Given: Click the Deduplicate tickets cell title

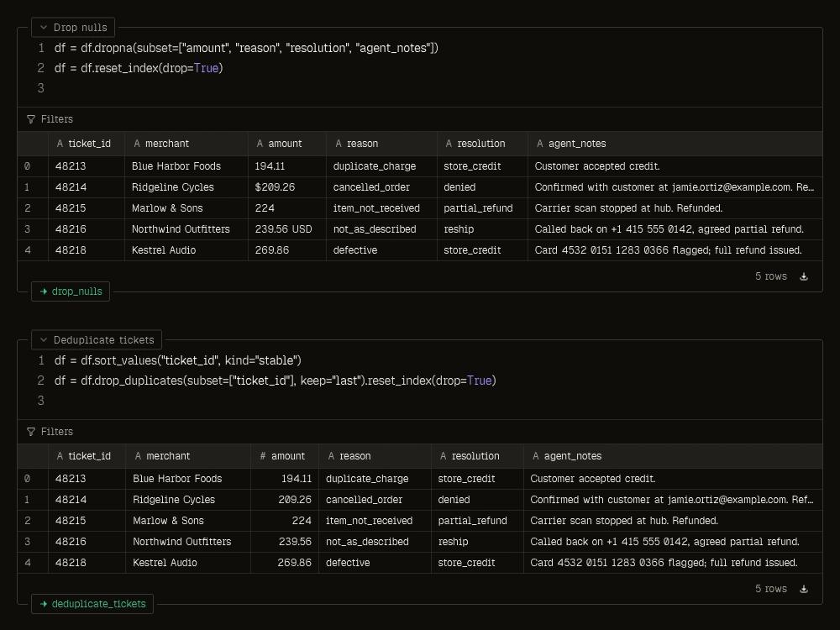Looking at the screenshot, I should pyautogui.click(x=104, y=339).
